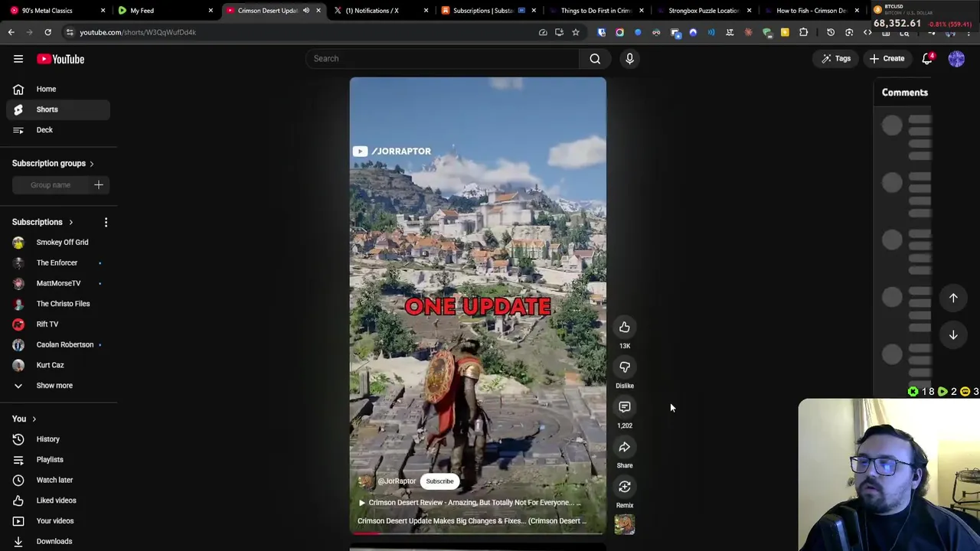Expand Subscription groups chevron
The width and height of the screenshot is (980, 551).
(x=91, y=164)
